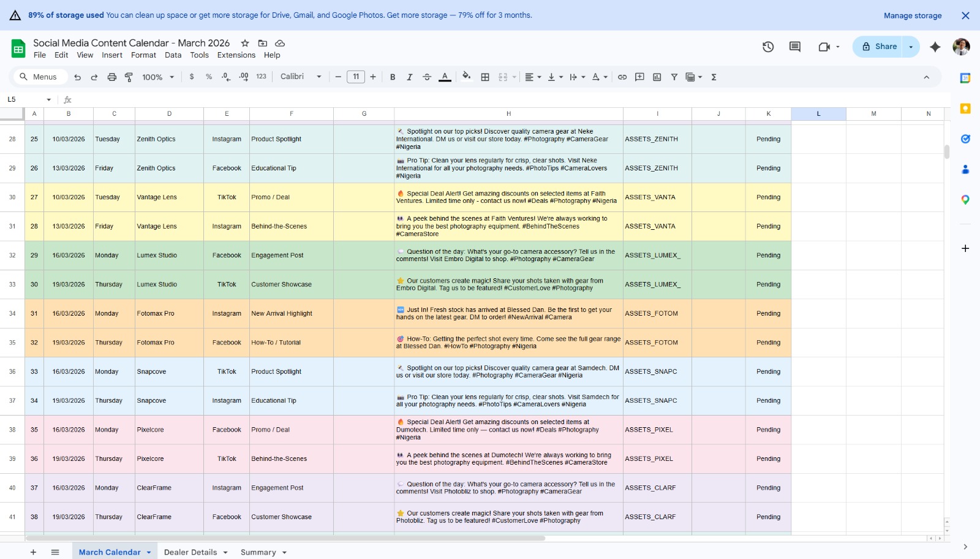Activate the Paint format tool
Viewport: 980px width, 559px height.
tap(129, 77)
